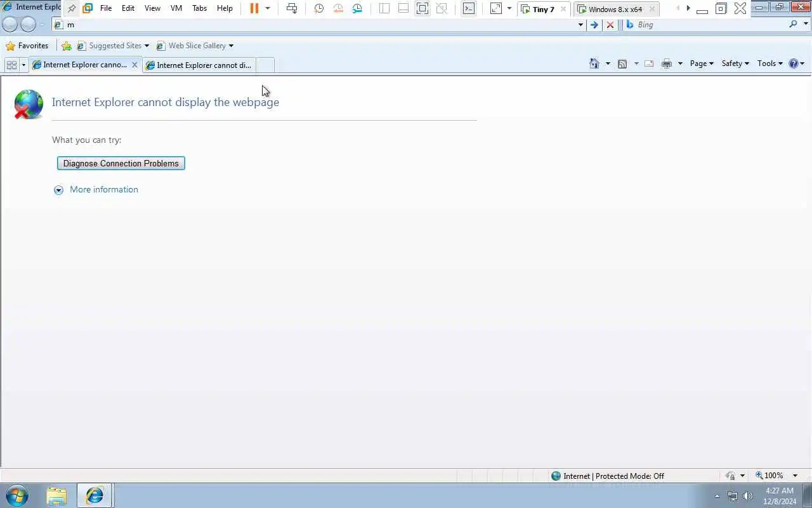The image size is (812, 508).
Task: Open the Web Slice Gallery link
Action: point(195,46)
